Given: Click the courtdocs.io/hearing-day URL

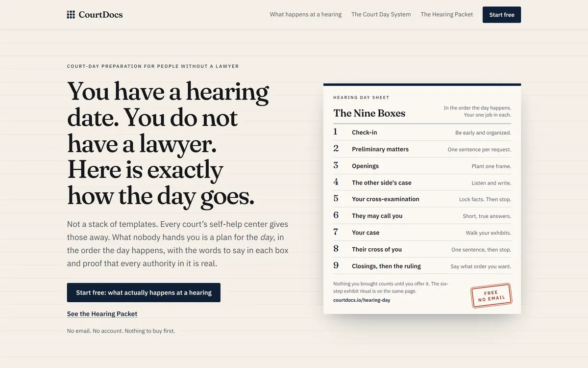Looking at the screenshot, I should pyautogui.click(x=362, y=300).
